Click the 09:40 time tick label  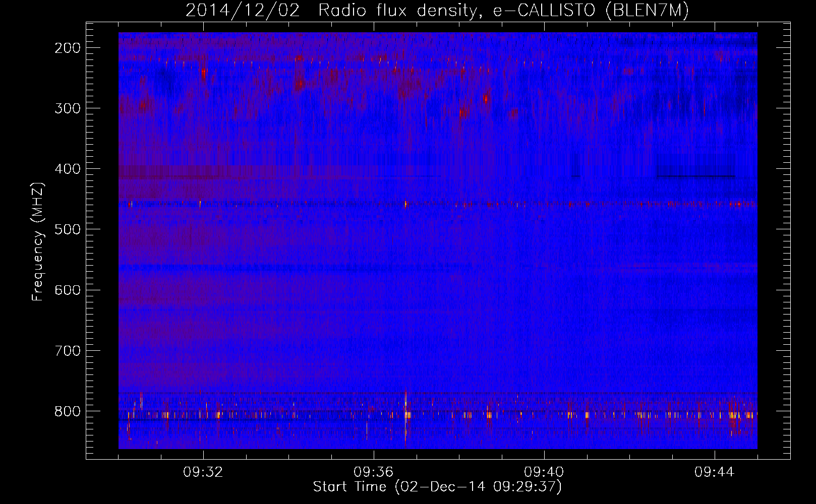(x=544, y=472)
